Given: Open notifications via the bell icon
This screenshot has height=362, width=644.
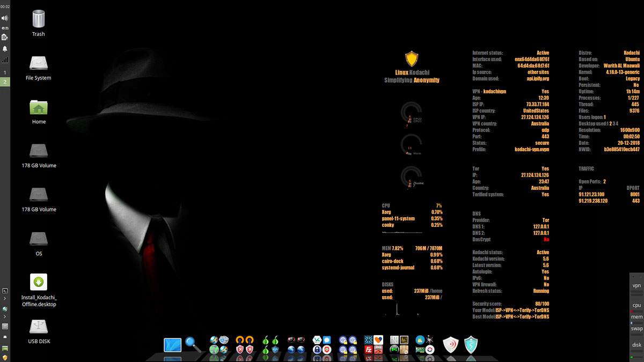Looking at the screenshot, I should click(x=5, y=49).
